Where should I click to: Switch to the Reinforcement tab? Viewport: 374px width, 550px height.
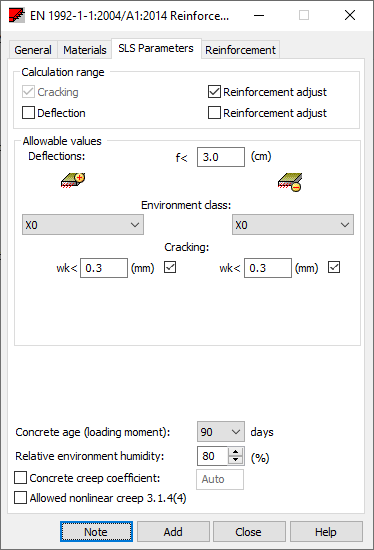(240, 50)
